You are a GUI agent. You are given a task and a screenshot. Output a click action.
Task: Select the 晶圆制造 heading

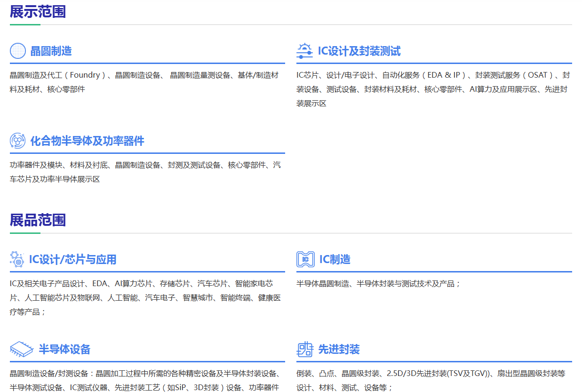[51, 51]
